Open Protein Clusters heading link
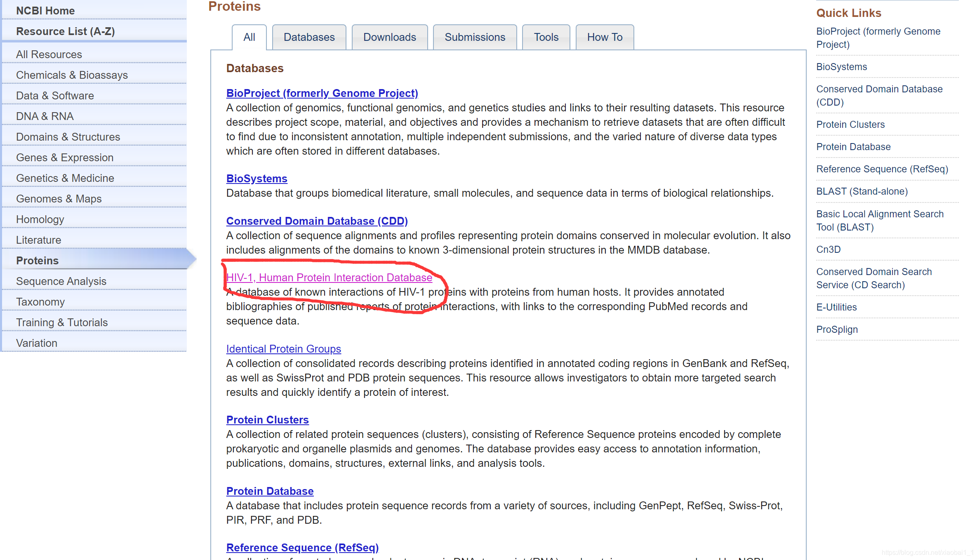The width and height of the screenshot is (977, 560). [x=267, y=420]
